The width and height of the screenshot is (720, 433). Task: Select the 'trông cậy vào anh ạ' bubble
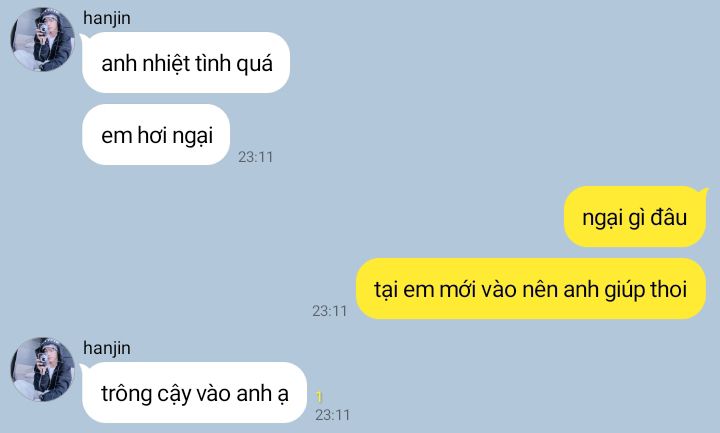coord(194,393)
